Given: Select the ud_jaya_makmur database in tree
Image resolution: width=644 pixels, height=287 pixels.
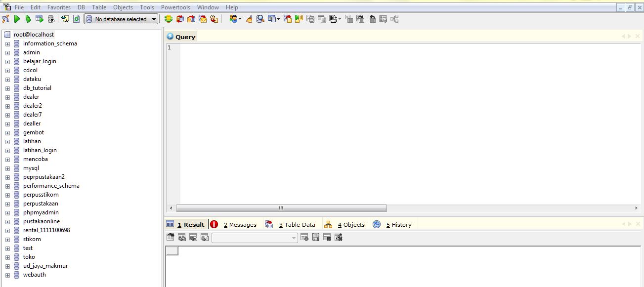Looking at the screenshot, I should (x=45, y=266).
